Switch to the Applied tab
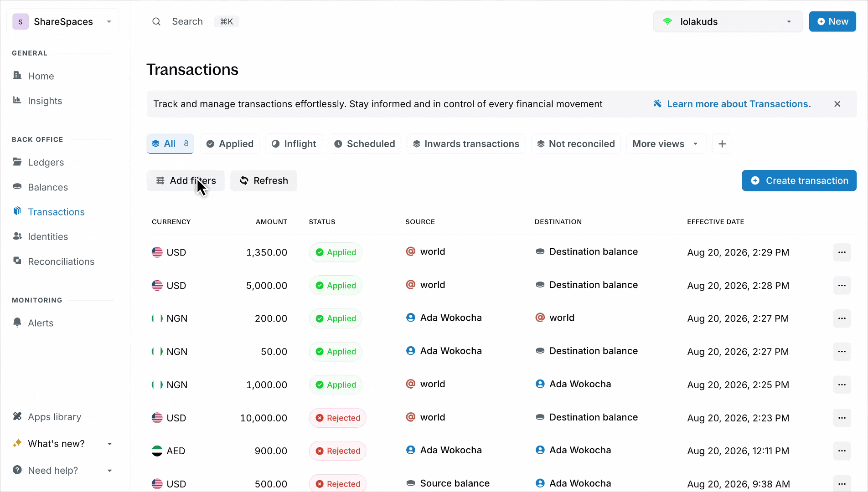The height and width of the screenshot is (492, 868). pos(230,144)
